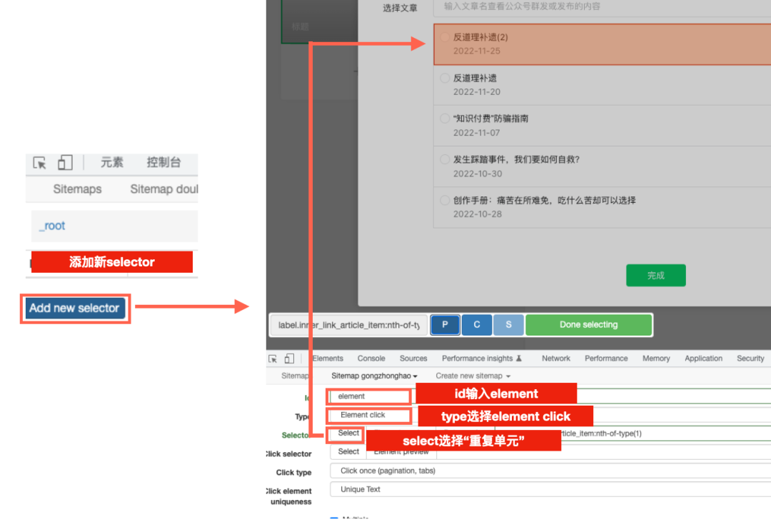Click the green 完成 button
771x532 pixels.
[655, 276]
